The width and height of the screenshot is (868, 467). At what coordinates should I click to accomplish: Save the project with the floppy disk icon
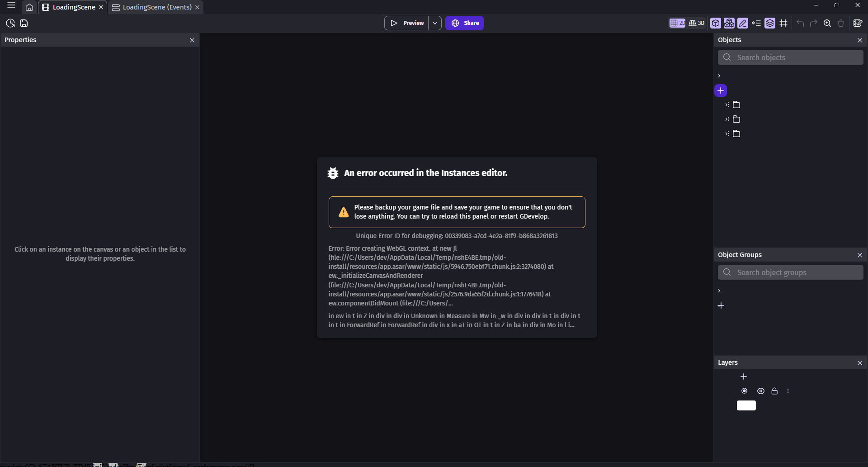pos(24,23)
